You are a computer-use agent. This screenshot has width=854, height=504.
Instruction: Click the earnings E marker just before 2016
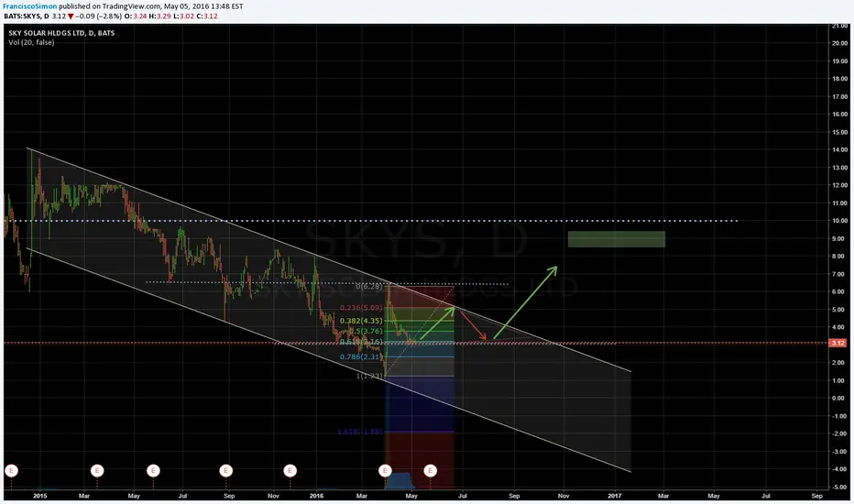[x=290, y=470]
